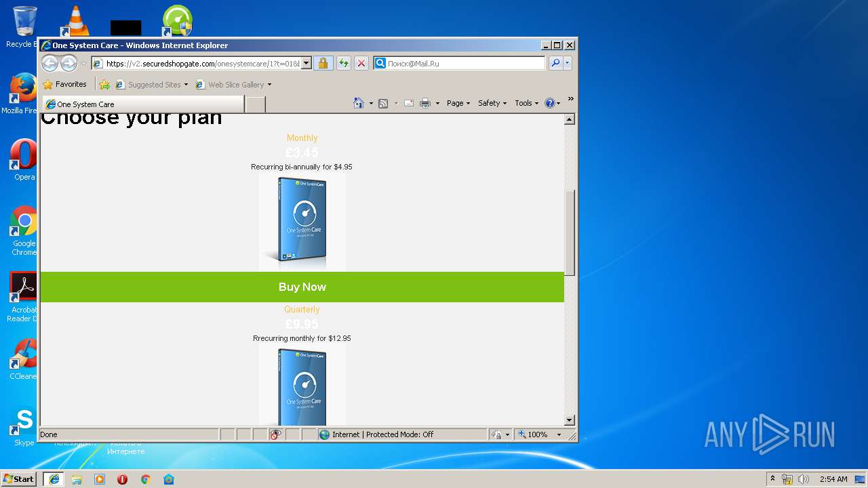Click the RSS Feeds toolbar icon
868x488 pixels.
(x=383, y=103)
